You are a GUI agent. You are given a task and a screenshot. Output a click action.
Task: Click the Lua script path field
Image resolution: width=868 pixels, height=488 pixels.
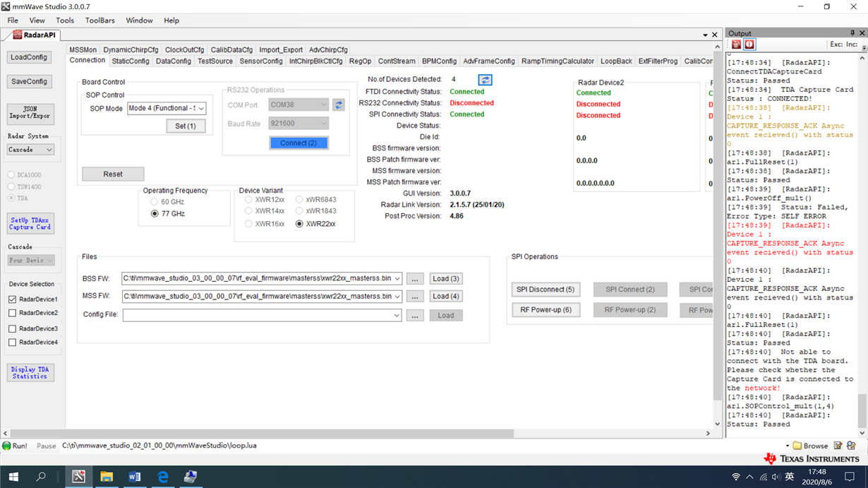(x=422, y=446)
